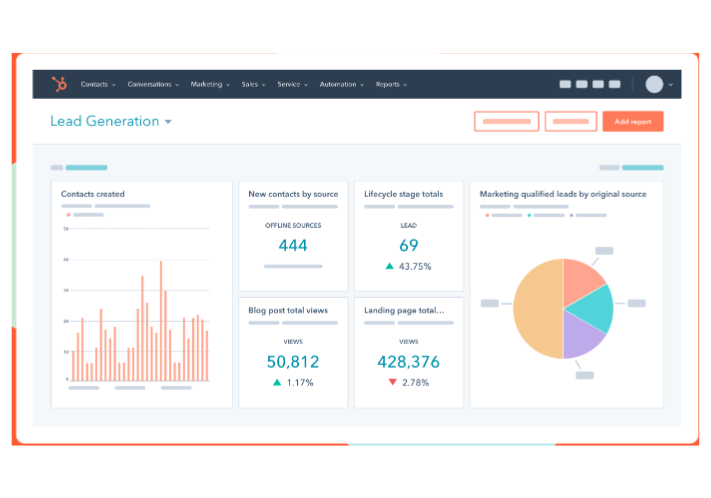
Task: Open the user avatar account menu
Action: [656, 85]
